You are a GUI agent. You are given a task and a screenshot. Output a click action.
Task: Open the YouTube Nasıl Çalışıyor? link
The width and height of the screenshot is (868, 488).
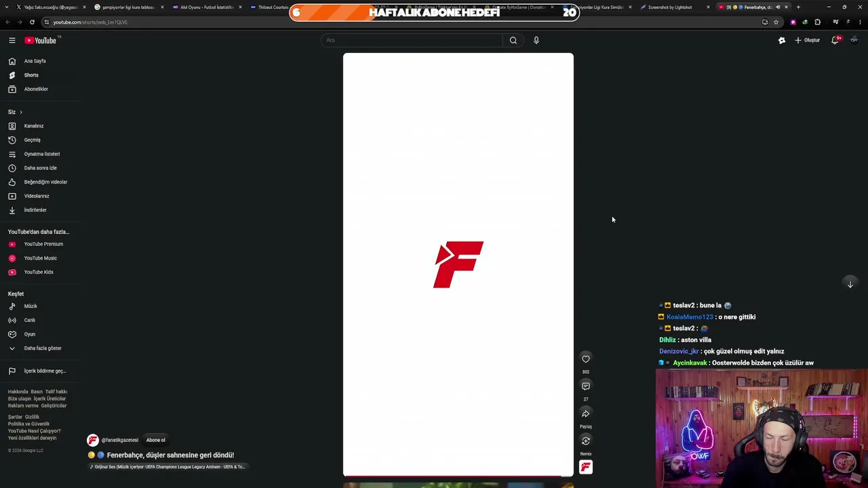pos(35,431)
